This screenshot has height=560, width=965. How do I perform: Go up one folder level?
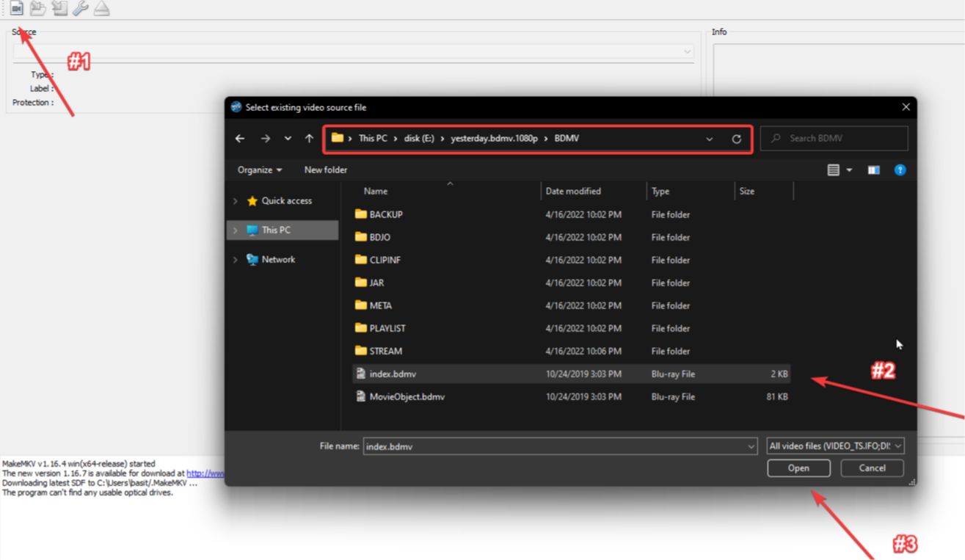pyautogui.click(x=309, y=138)
